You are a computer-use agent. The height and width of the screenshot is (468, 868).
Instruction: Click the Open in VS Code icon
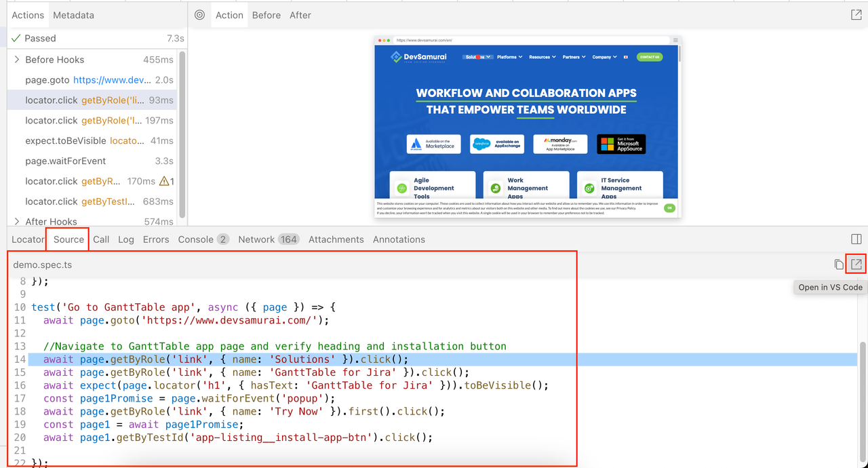click(856, 265)
